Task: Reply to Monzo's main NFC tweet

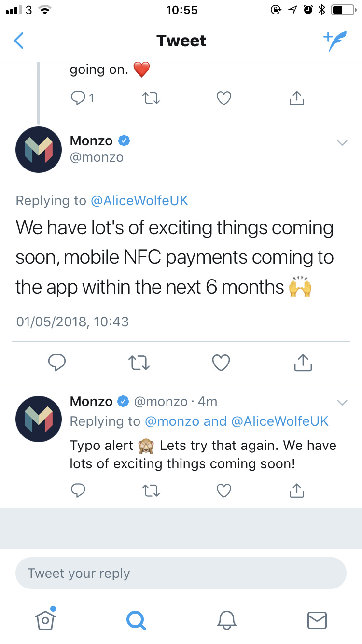Action: pos(57,363)
